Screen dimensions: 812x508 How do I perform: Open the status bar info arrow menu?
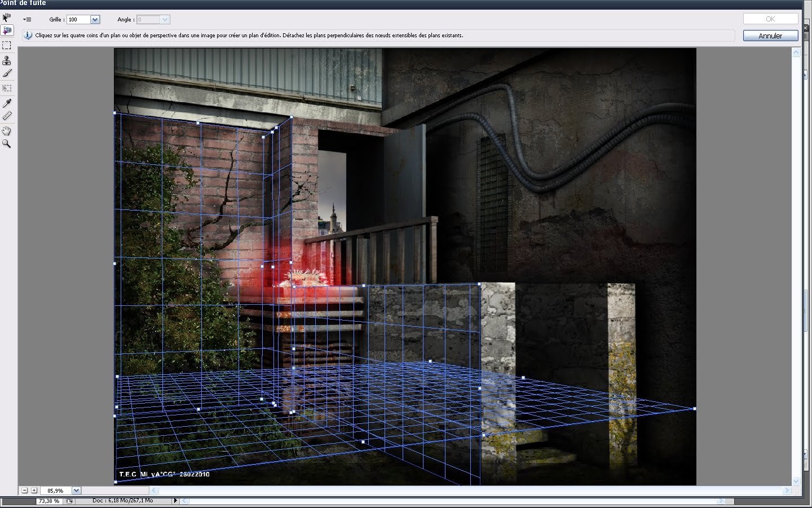click(x=175, y=501)
